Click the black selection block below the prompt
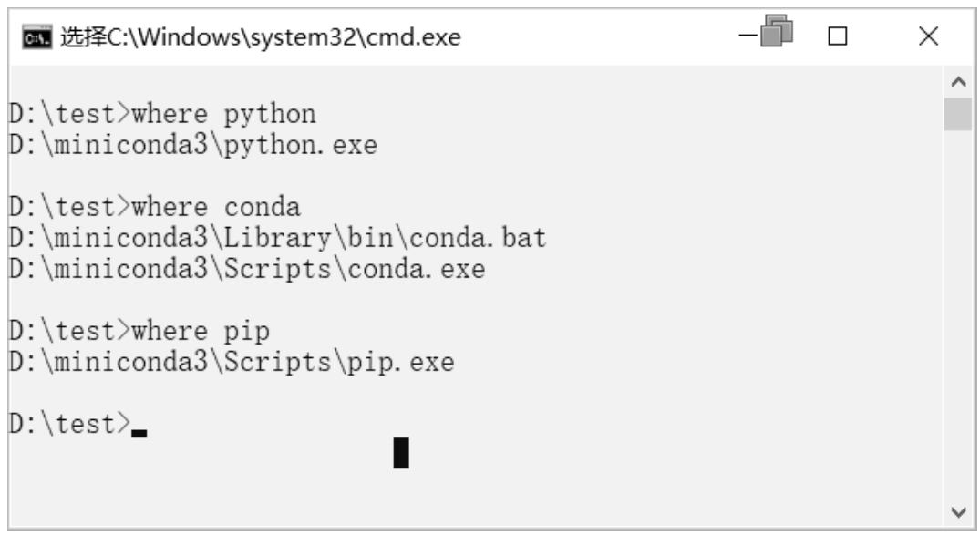 coord(401,453)
